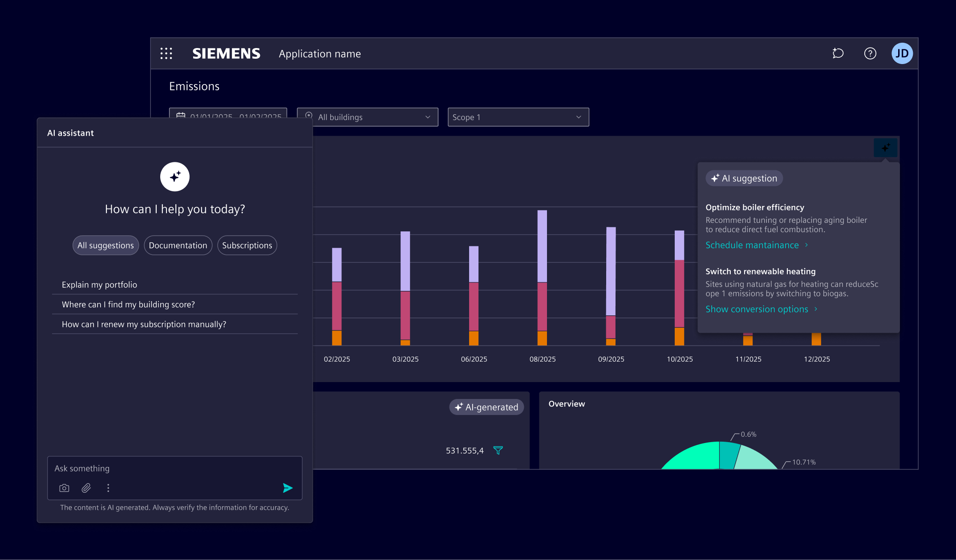Image resolution: width=956 pixels, height=560 pixels.
Task: Open the JD user avatar menu
Action: coord(902,53)
